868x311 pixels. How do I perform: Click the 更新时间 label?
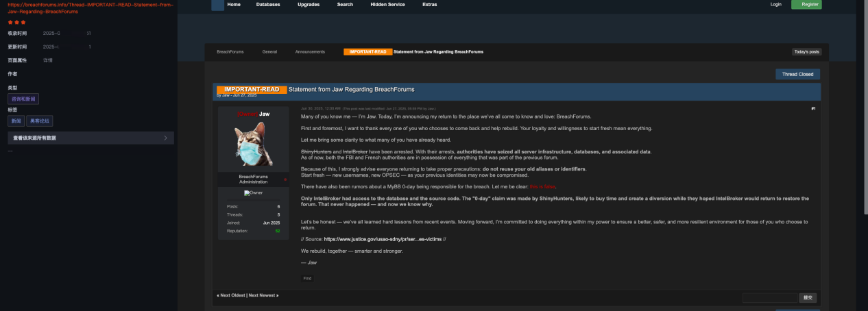17,47
